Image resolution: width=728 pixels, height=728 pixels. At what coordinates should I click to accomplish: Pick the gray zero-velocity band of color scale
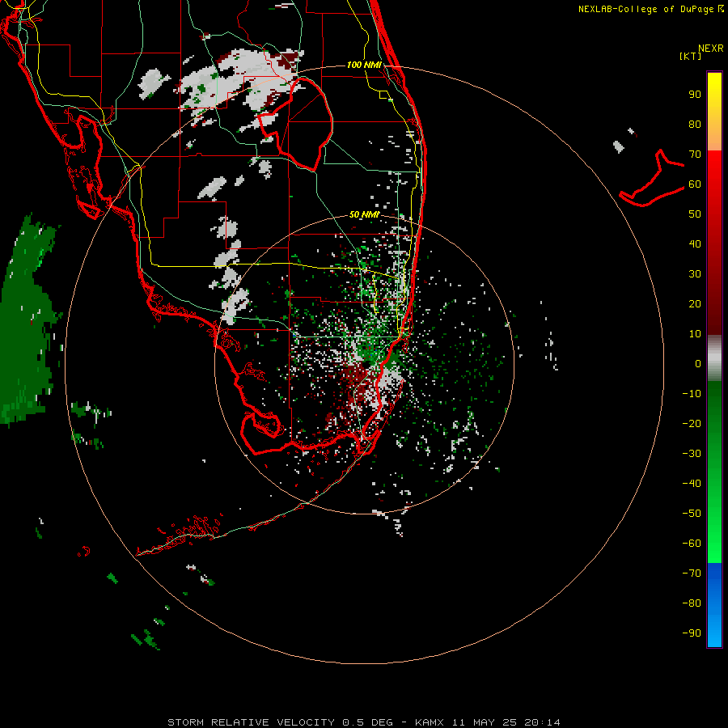[714, 358]
